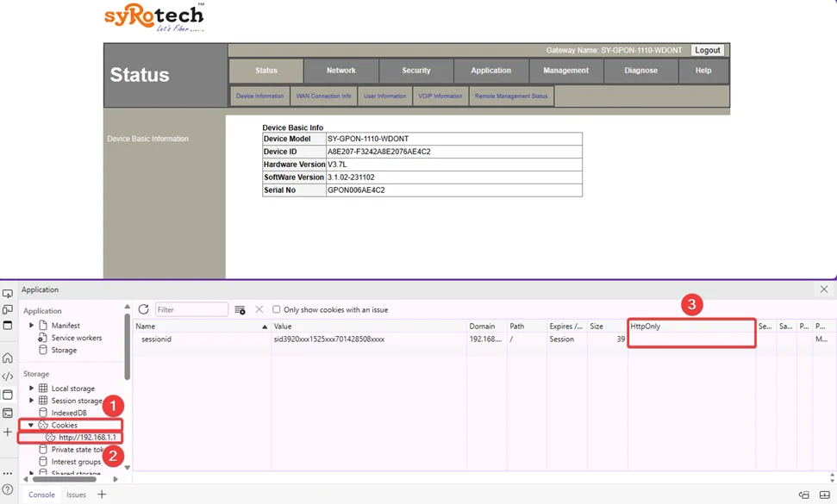This screenshot has width=837, height=504.
Task: Open the Elements code icon
Action: (8, 376)
